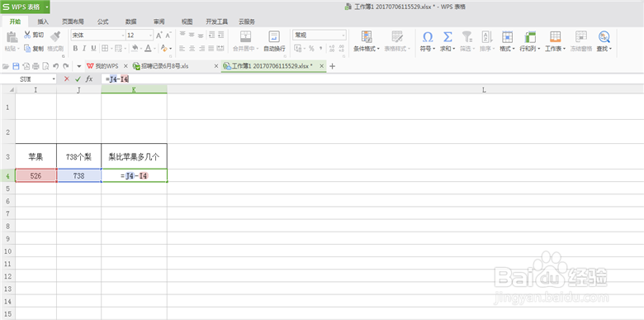Viewport: 644px width, 320px height.
Task: Open the font size 12 dropdown
Action: coord(151,36)
